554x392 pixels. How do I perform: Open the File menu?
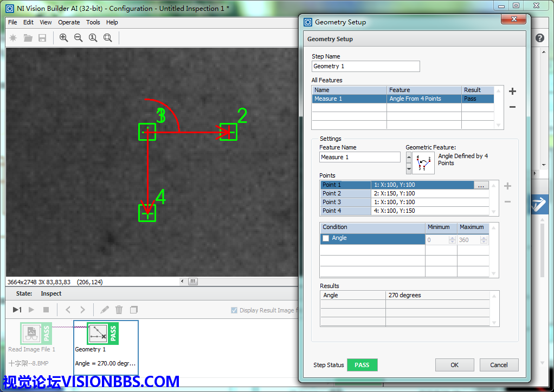click(x=12, y=22)
